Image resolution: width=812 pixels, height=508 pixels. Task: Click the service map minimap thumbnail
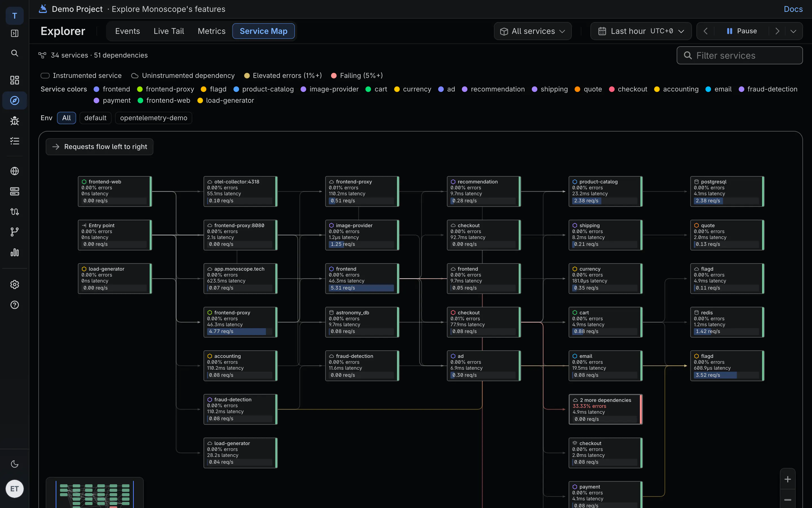tap(95, 492)
